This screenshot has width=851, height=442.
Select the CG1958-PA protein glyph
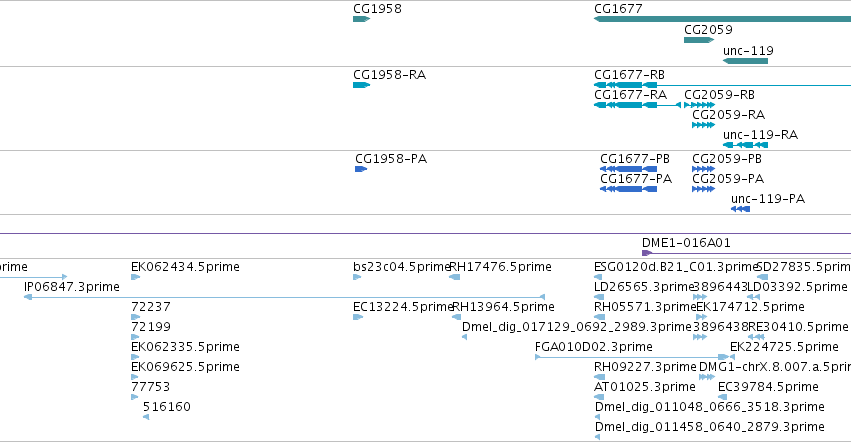pyautogui.click(x=361, y=169)
